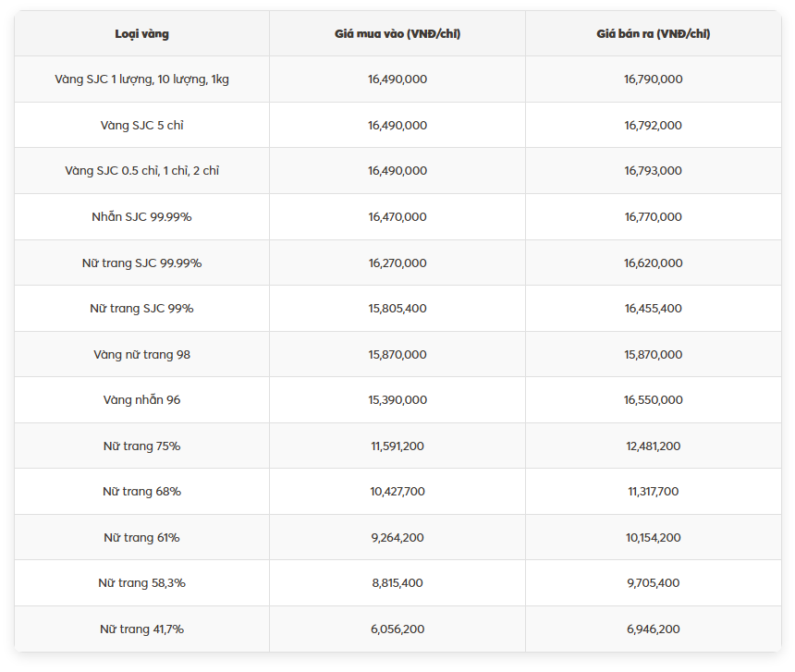This screenshot has width=795, height=672.
Task: Click the 16,470,000 buy price cell
Action: [397, 217]
